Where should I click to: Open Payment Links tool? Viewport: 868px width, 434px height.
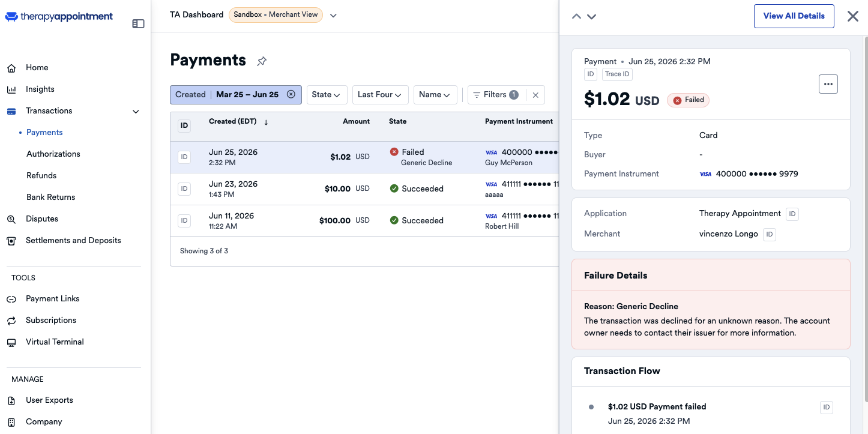tap(53, 299)
